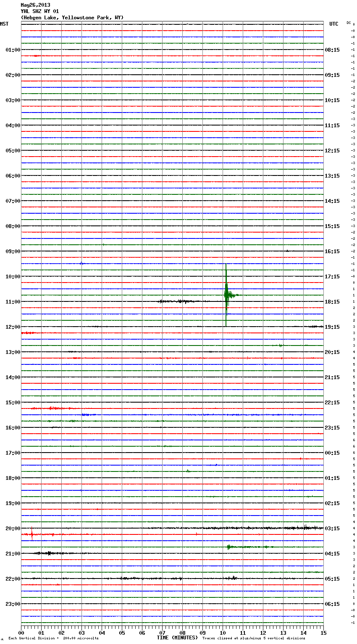
Task: Click the x-axis minute tick label 15
Action: [323, 633]
